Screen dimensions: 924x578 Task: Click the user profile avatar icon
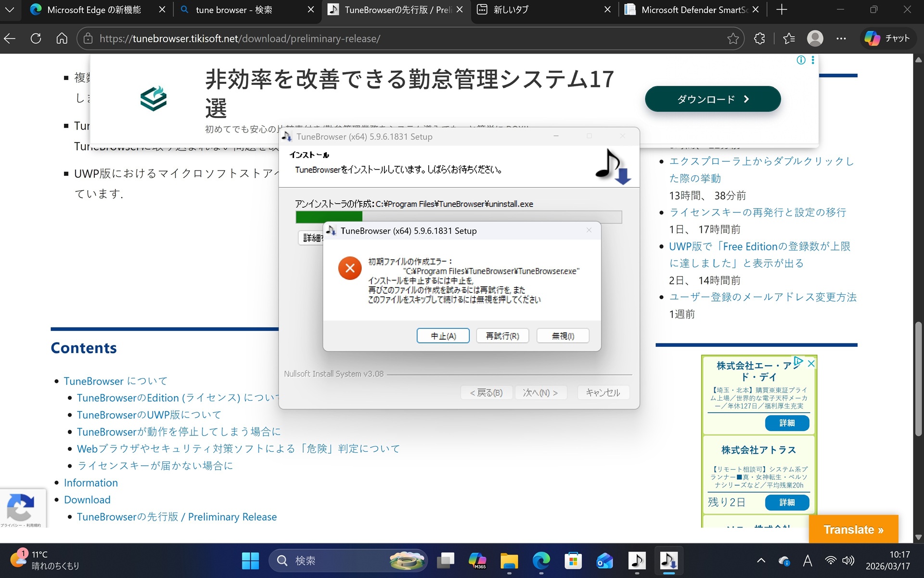[815, 39]
